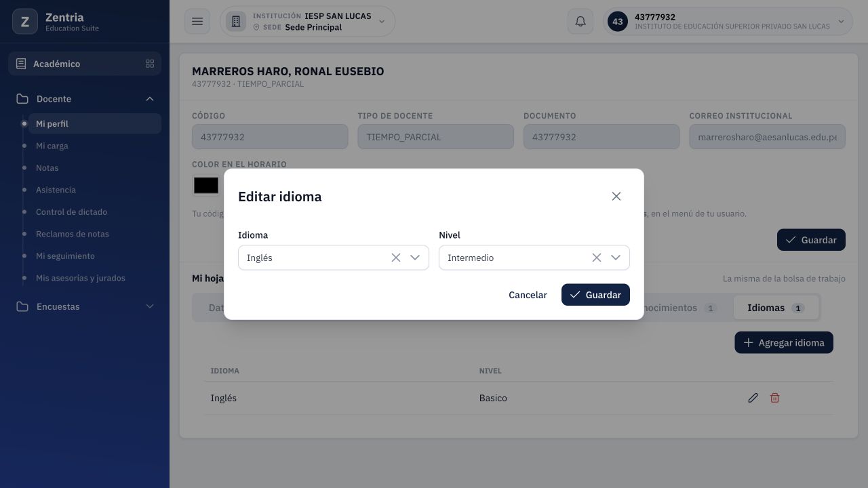Click the Basico level cell
The height and width of the screenshot is (488, 868).
tap(493, 398)
